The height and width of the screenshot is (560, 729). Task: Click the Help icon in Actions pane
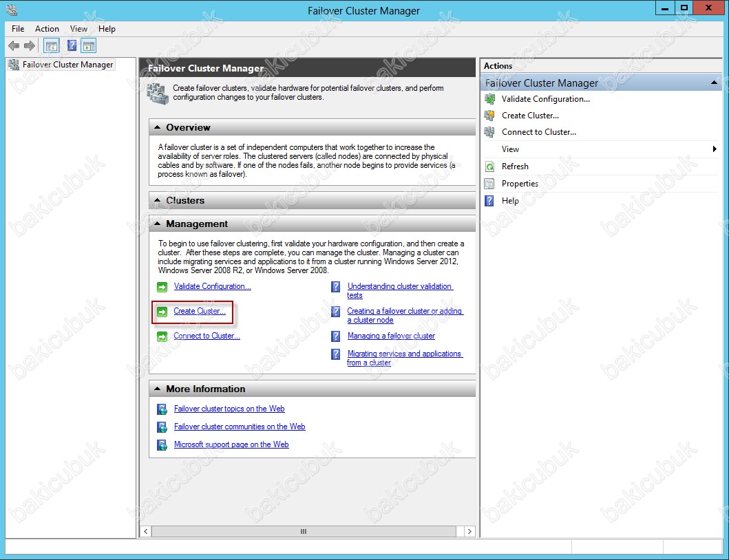tap(489, 201)
